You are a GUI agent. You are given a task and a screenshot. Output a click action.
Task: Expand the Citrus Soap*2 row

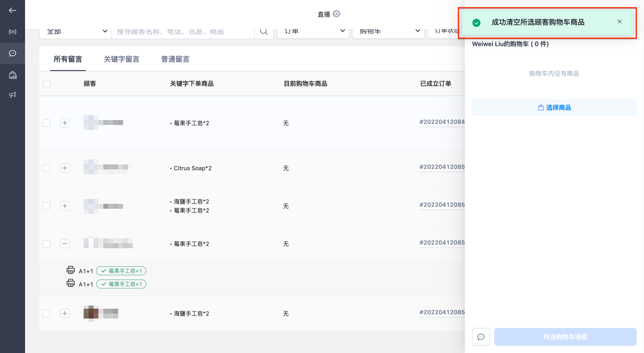tap(65, 168)
